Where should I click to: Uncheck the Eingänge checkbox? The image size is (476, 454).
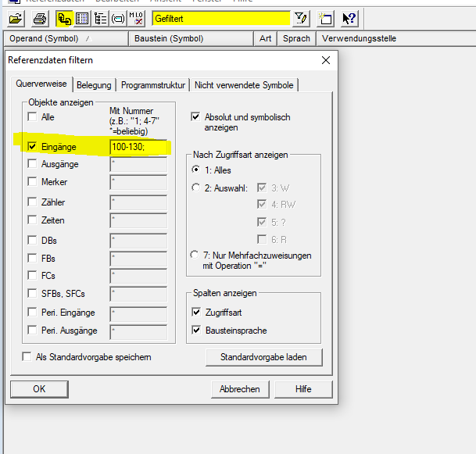[32, 146]
